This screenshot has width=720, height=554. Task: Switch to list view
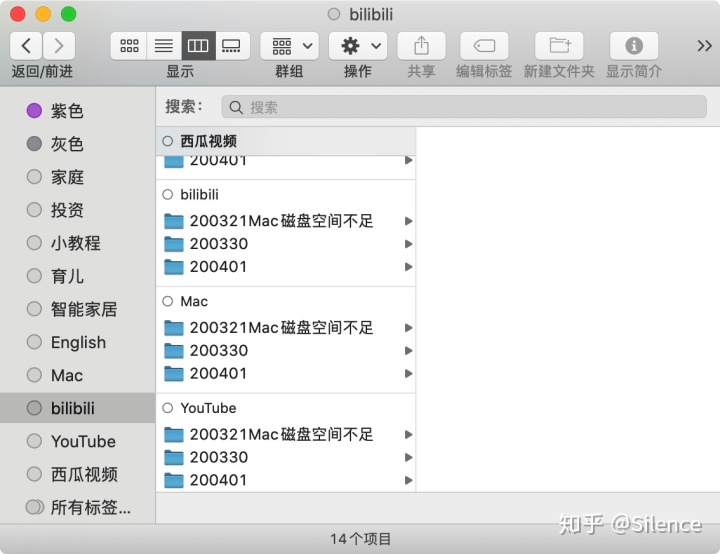pos(164,45)
